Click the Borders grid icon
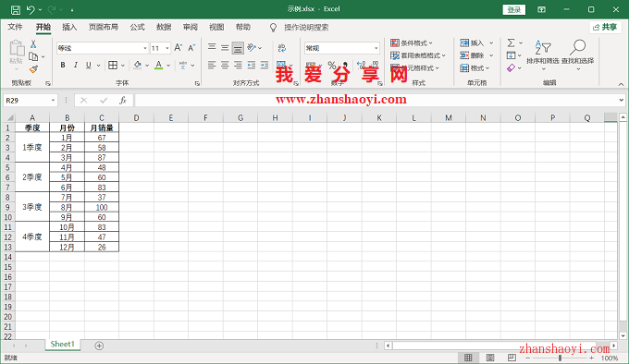This screenshot has width=629, height=364. 113,65
